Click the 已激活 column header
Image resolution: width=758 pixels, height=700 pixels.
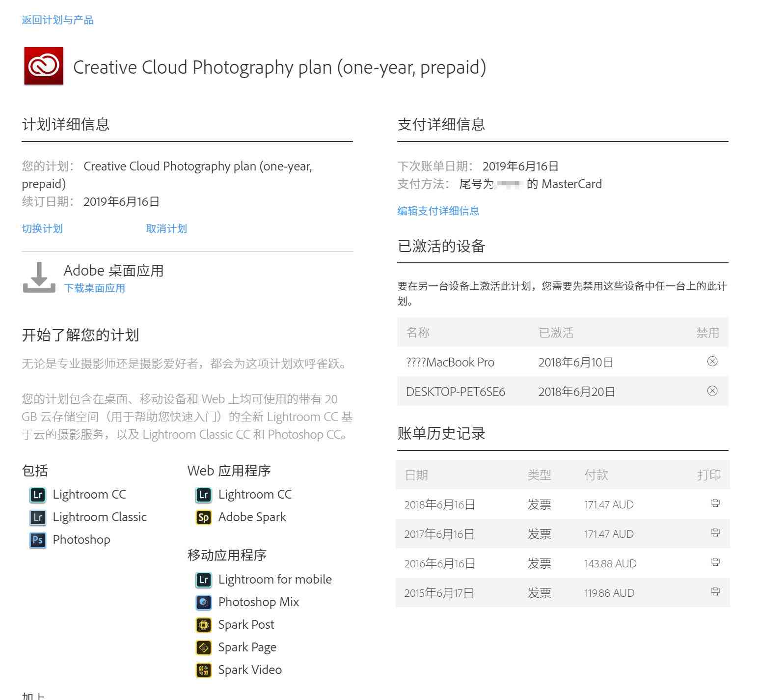pos(556,333)
